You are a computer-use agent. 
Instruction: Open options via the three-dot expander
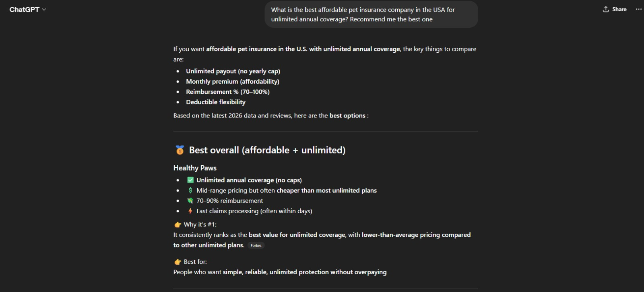coord(639,9)
